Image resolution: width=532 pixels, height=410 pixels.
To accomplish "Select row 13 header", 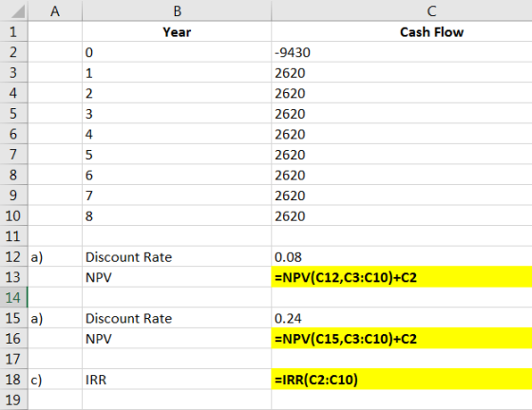I will 13,277.
